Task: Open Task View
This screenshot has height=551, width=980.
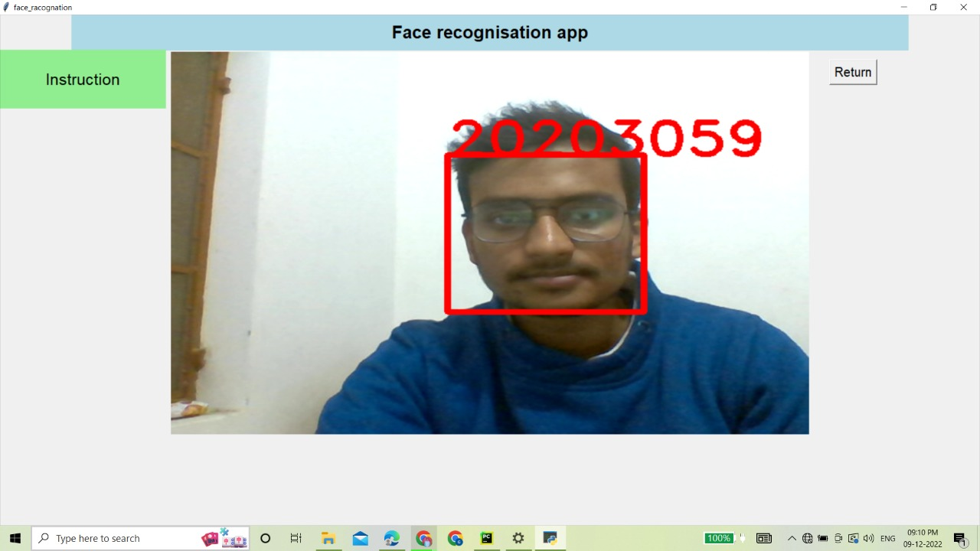Action: point(296,538)
